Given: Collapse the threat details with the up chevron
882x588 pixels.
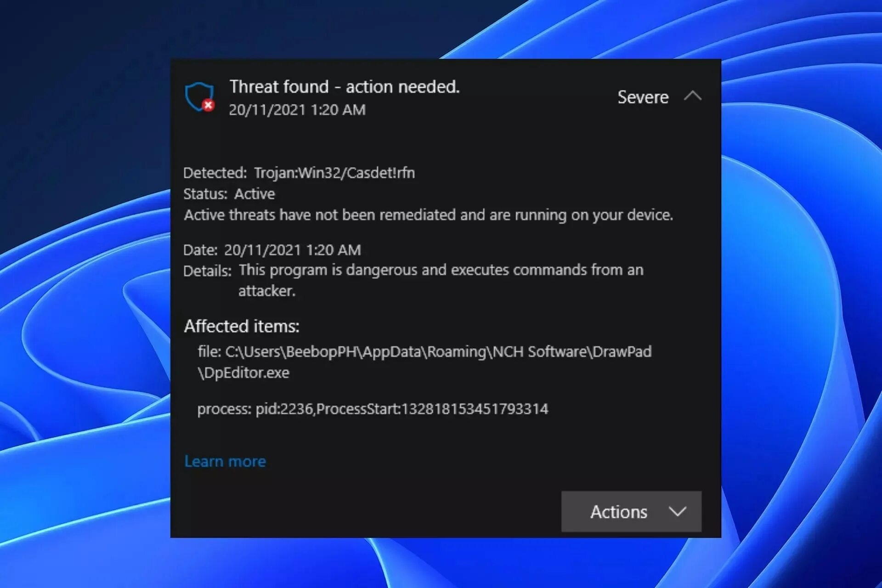Looking at the screenshot, I should [x=692, y=96].
